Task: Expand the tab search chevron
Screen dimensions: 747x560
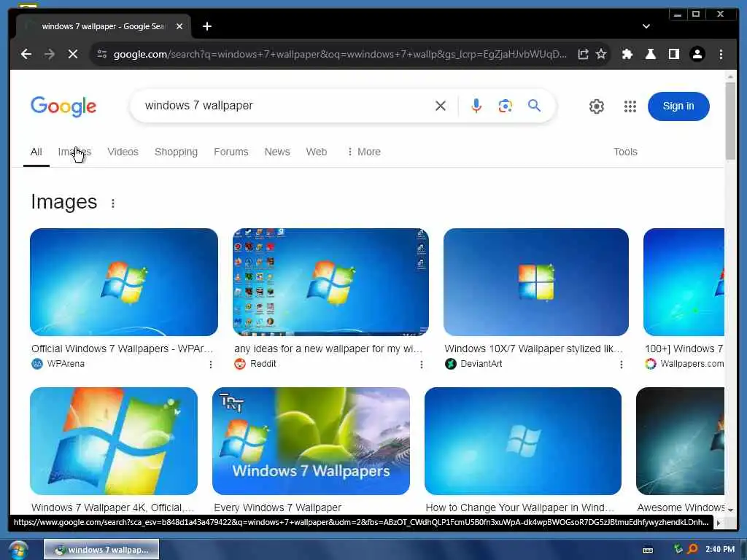Action: 646,26
